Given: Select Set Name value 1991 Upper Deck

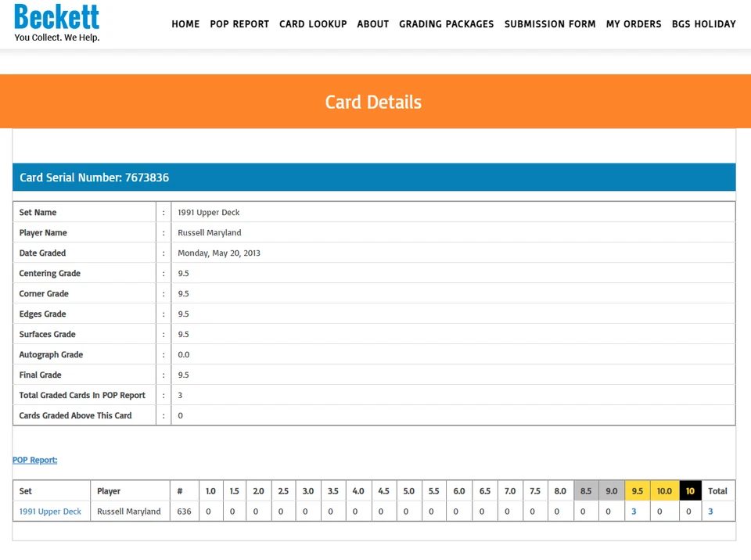Looking at the screenshot, I should [x=208, y=212].
